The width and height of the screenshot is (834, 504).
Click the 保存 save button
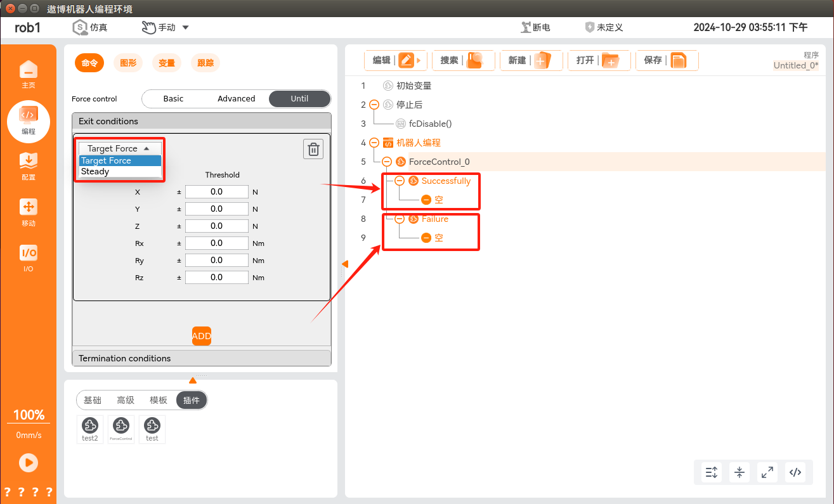(666, 60)
